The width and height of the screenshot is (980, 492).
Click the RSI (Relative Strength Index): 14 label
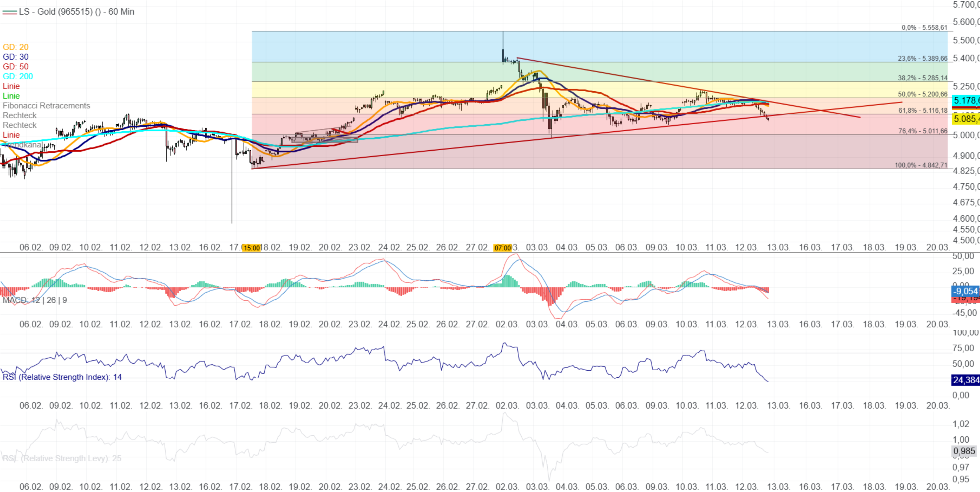62,377
